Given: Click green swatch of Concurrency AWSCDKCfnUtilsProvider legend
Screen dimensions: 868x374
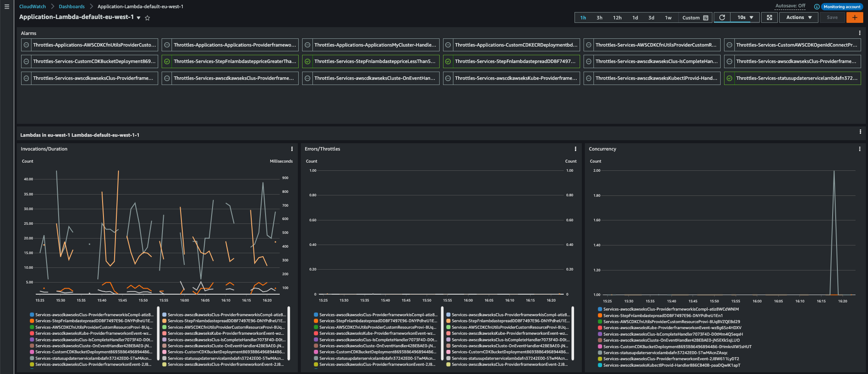Looking at the screenshot, I should click(600, 322).
